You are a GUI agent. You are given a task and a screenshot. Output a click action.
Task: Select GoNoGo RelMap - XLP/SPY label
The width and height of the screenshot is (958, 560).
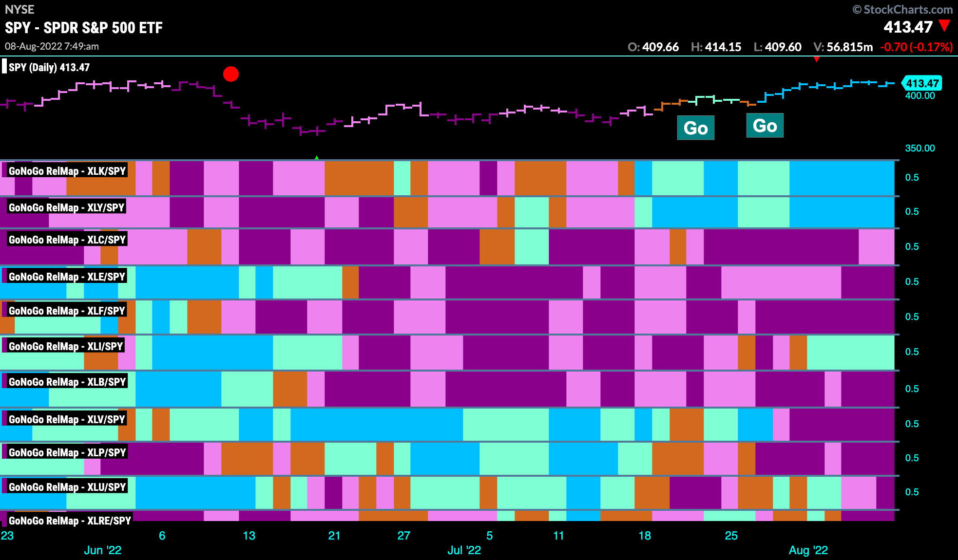point(67,452)
